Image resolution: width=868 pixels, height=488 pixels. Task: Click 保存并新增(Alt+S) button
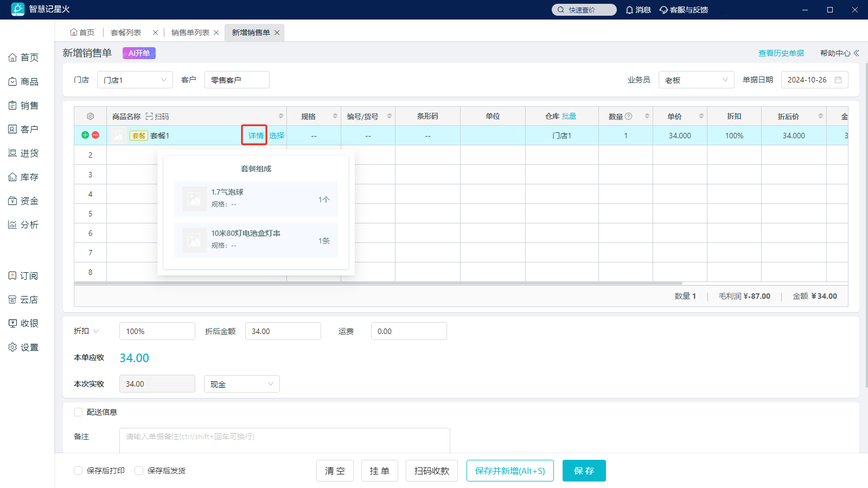(x=510, y=471)
